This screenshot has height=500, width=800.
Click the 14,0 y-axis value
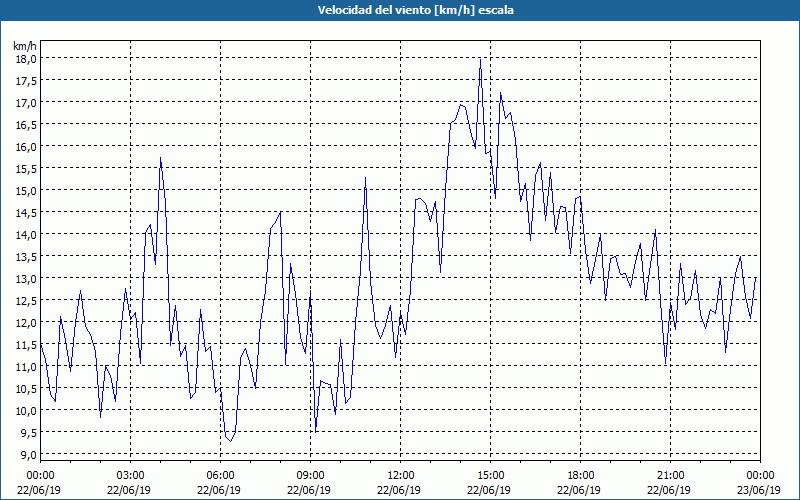tap(26, 234)
